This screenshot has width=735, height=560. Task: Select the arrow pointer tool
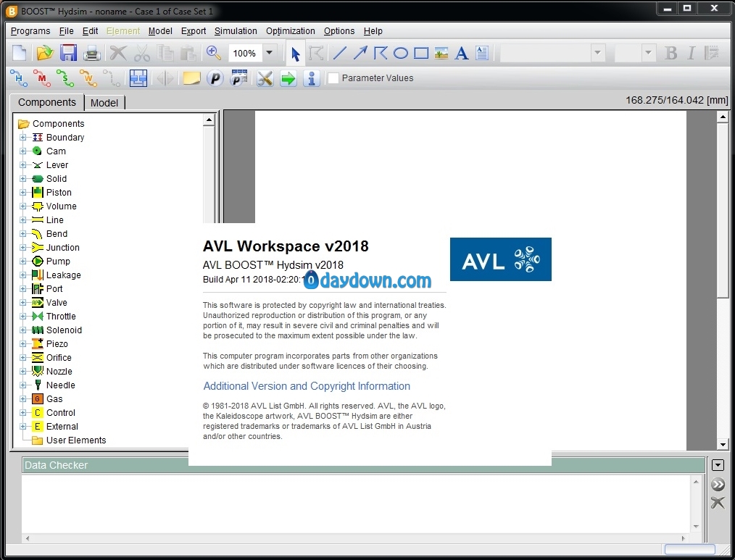pos(295,54)
